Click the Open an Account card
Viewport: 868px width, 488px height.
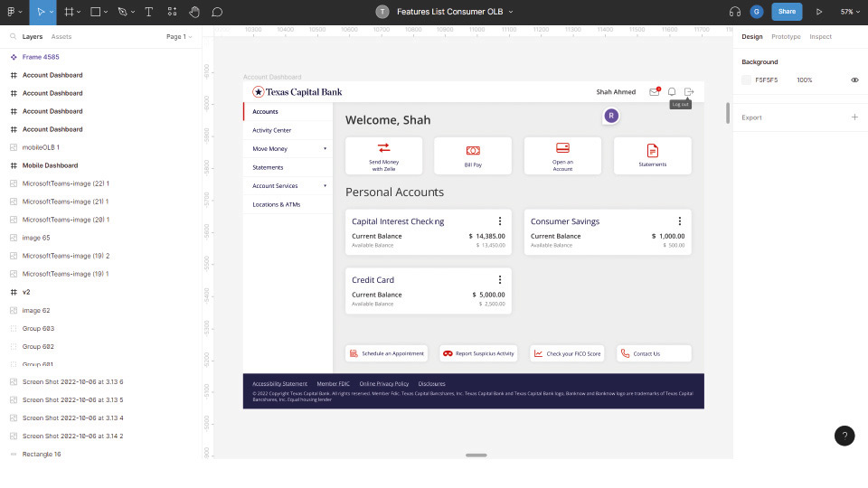562,156
